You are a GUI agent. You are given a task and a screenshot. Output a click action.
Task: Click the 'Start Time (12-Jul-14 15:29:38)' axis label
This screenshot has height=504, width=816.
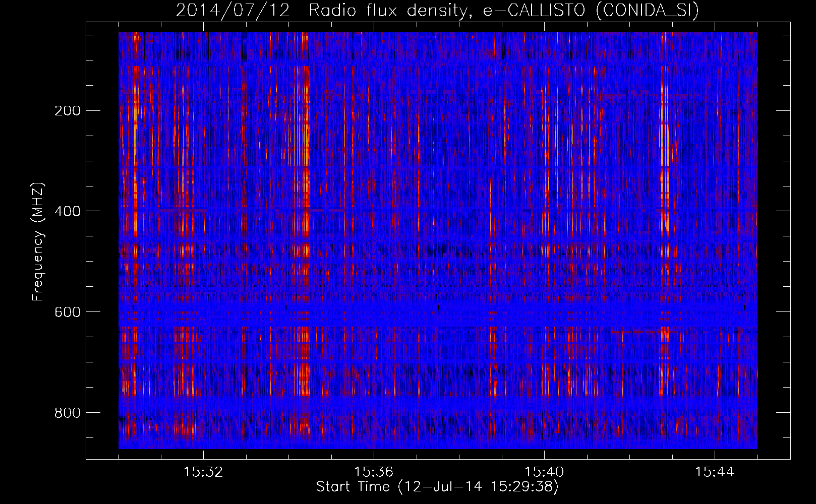(x=437, y=487)
